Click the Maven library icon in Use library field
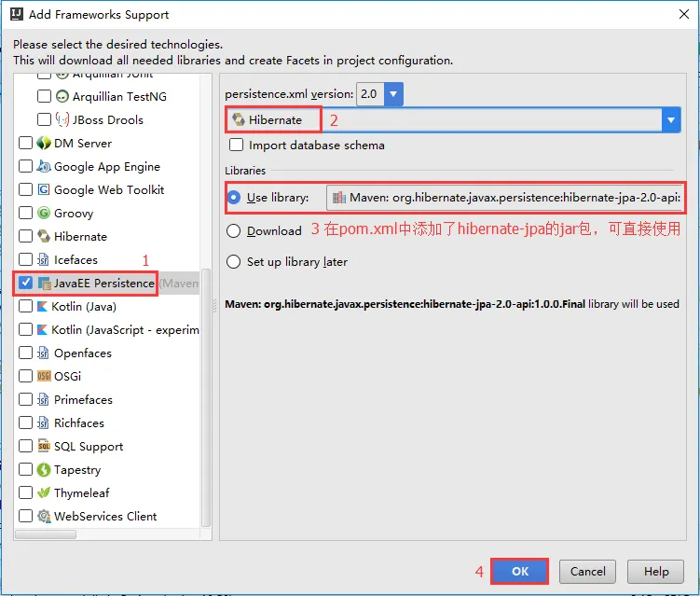Viewport: 700px width, 596px height. click(339, 198)
